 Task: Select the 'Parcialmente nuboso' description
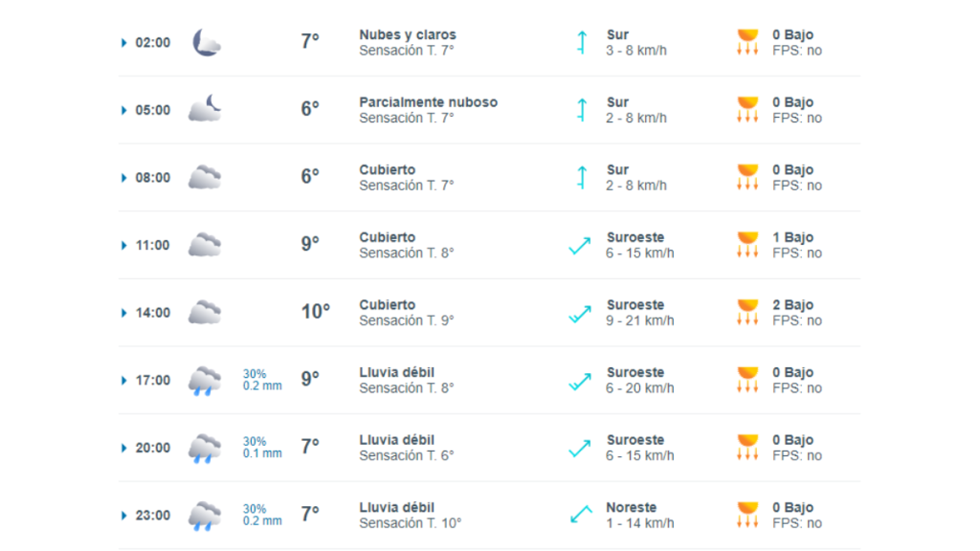[x=428, y=102]
